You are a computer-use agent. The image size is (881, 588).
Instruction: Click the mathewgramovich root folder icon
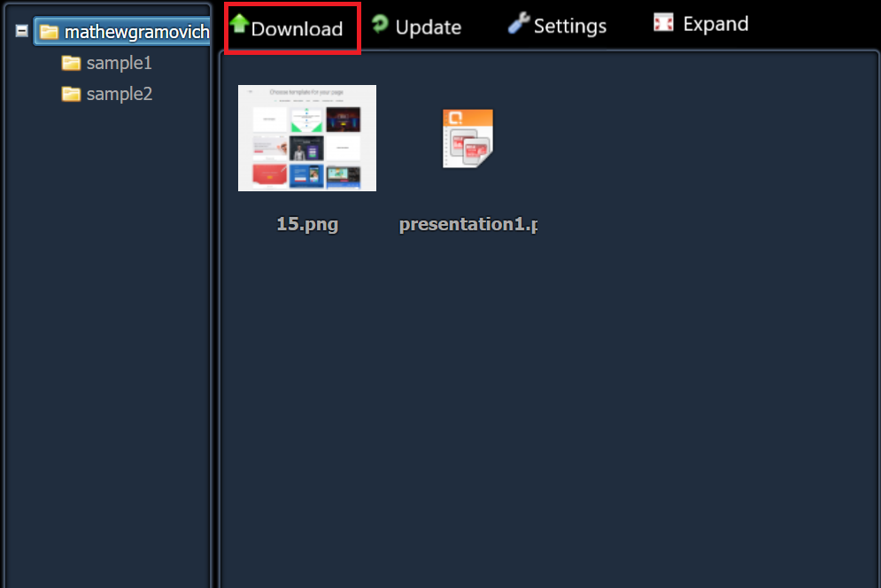[x=50, y=32]
